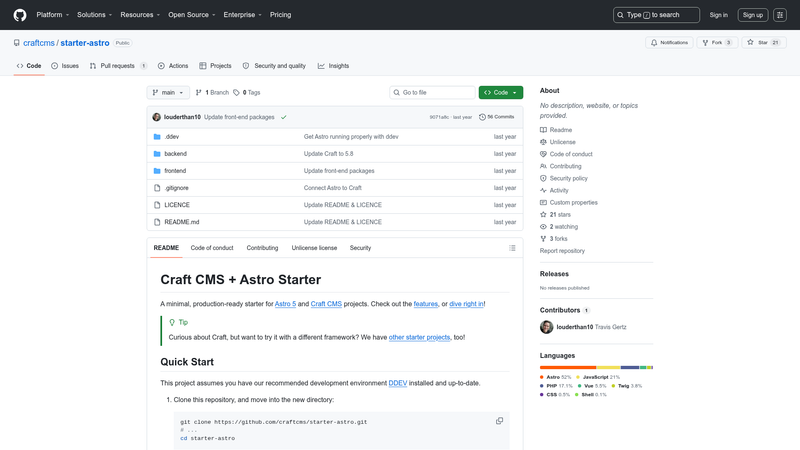Screen dimensions: 800x450
Task: Open Custom properties in About
Action: tap(569, 203)
